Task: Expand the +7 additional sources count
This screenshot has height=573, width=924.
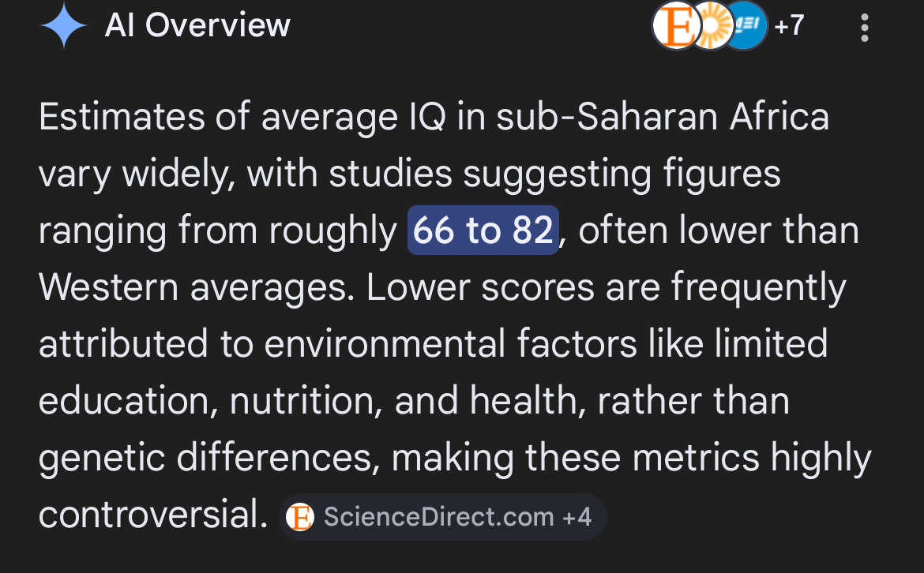Action: click(x=789, y=25)
